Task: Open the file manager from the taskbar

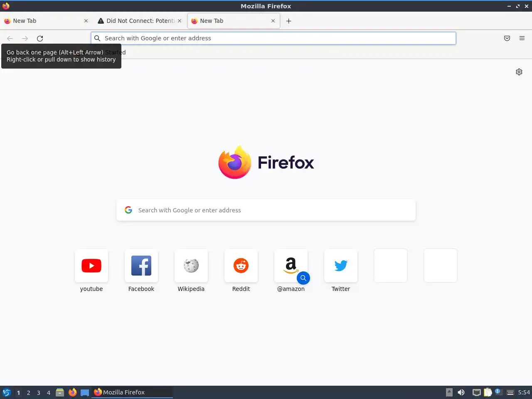Action: 60,392
